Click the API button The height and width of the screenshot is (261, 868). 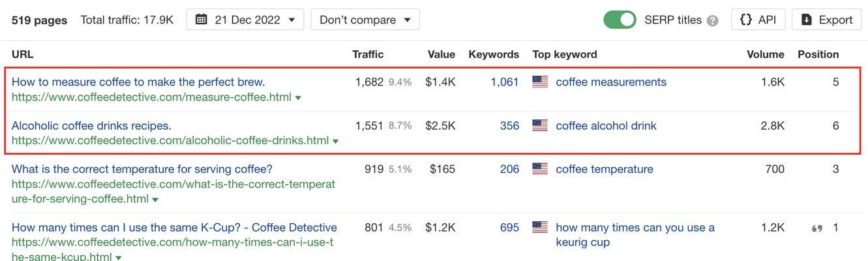tap(758, 20)
